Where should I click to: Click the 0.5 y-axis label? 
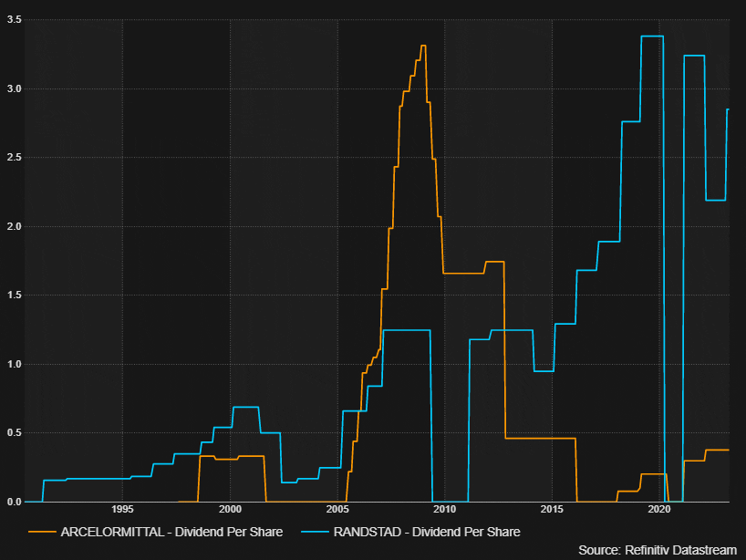(15, 433)
